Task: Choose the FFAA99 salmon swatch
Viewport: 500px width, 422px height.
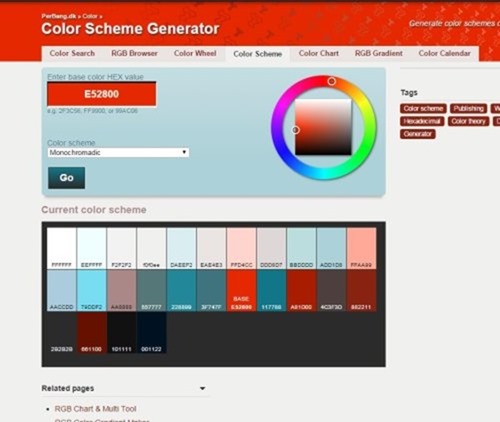Action: pos(361,248)
